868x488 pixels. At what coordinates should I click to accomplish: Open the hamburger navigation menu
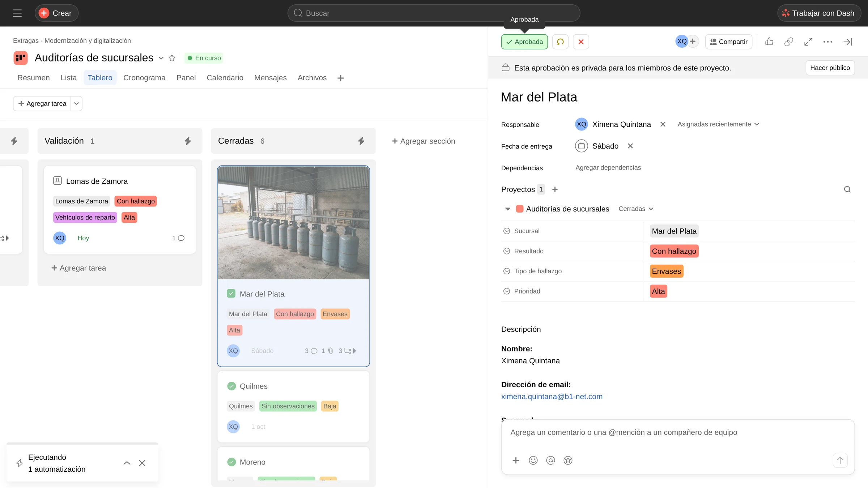click(17, 13)
